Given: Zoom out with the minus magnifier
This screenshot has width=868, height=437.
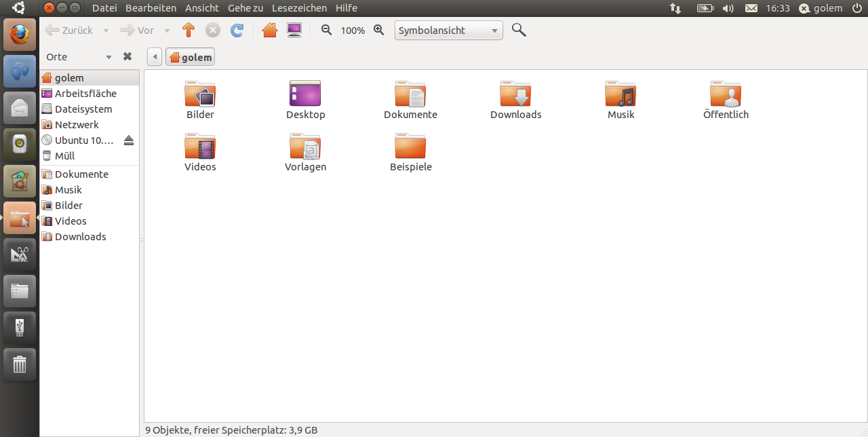Looking at the screenshot, I should click(x=326, y=31).
